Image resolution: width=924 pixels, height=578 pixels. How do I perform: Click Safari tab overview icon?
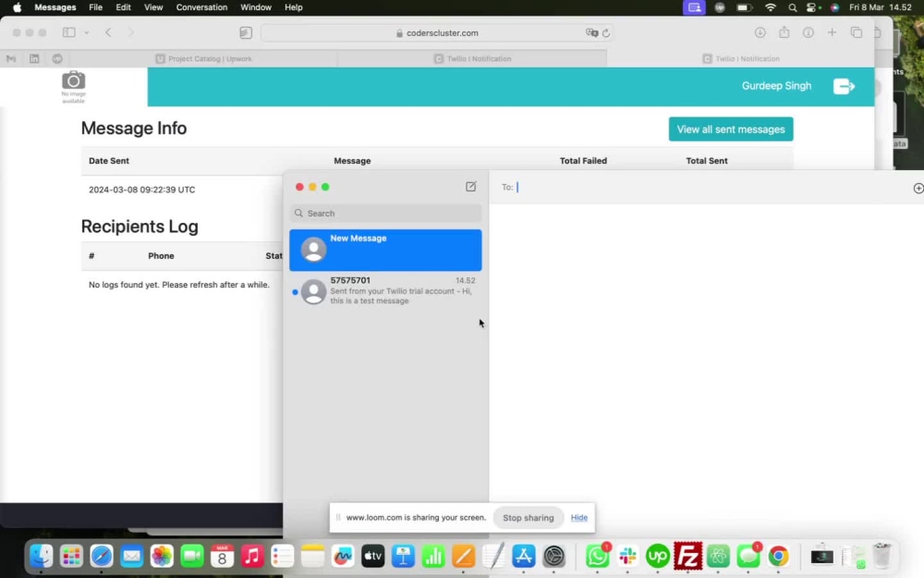857,33
